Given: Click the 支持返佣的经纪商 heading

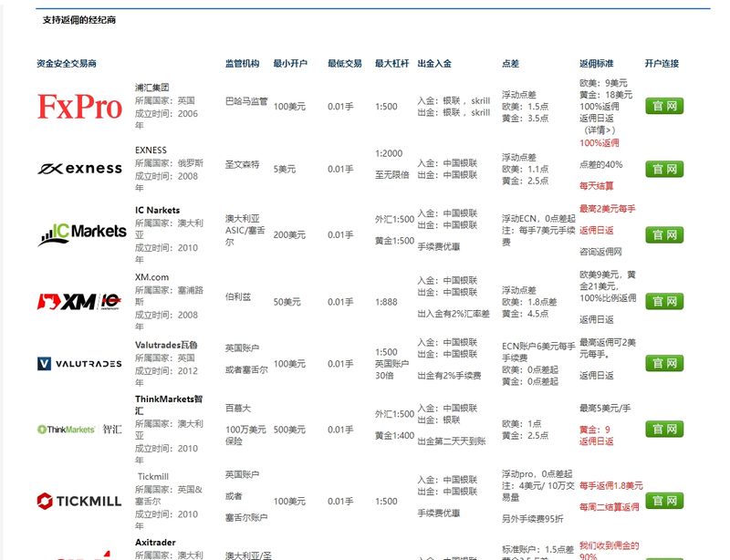Looking at the screenshot, I should (79, 20).
